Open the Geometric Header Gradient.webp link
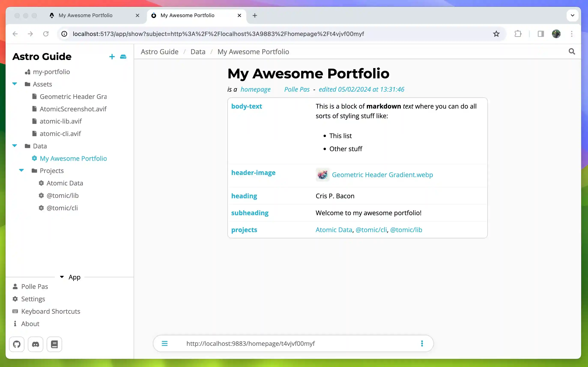Image resolution: width=588 pixels, height=367 pixels. pos(382,175)
